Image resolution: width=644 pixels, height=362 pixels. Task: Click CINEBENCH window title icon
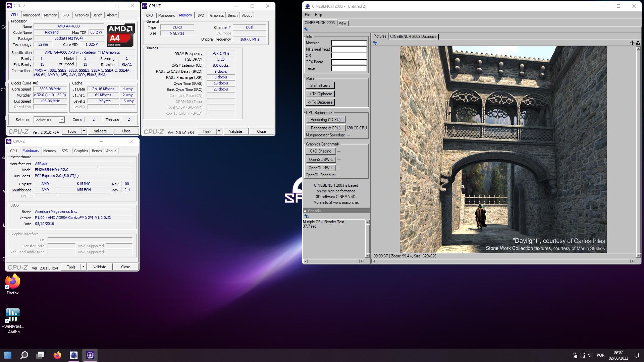[308, 6]
